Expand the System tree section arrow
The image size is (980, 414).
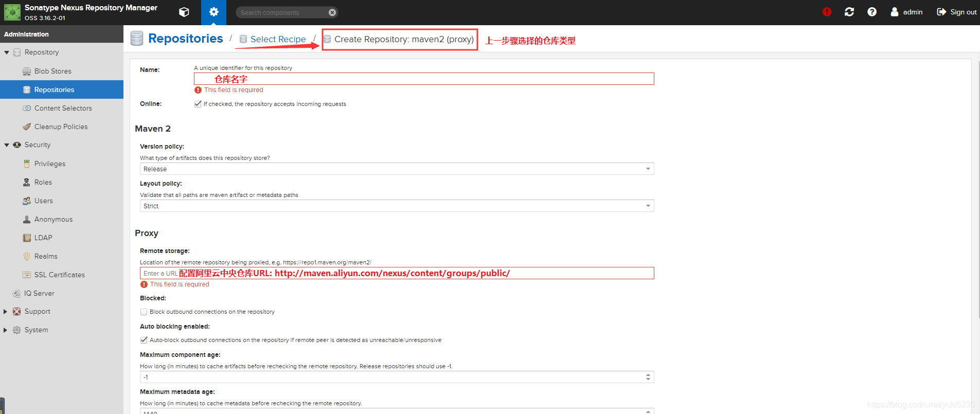(5, 330)
